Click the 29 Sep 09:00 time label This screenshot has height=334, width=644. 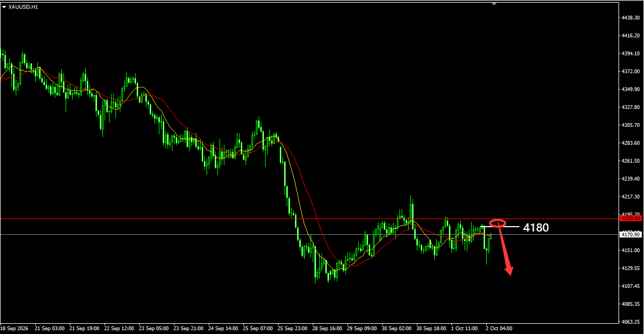click(x=362, y=329)
